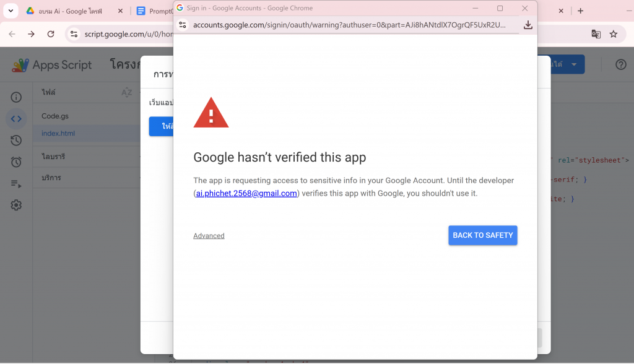The width and height of the screenshot is (634, 364).
Task: Open a new browser tab
Action: tap(580, 11)
